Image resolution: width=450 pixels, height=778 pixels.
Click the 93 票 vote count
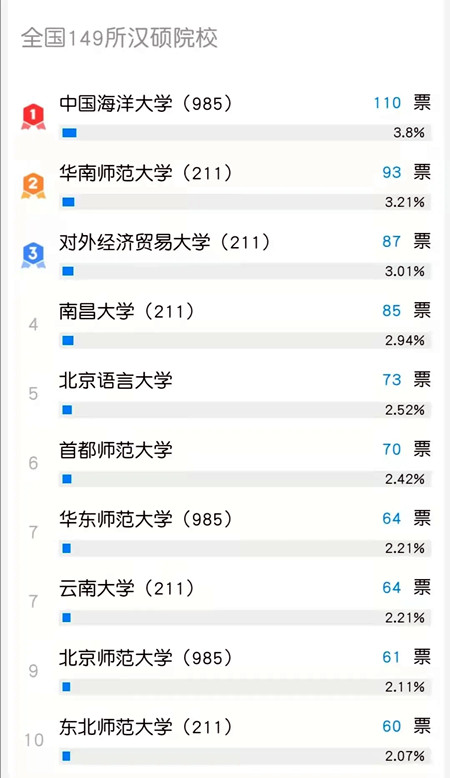pyautogui.click(x=406, y=172)
